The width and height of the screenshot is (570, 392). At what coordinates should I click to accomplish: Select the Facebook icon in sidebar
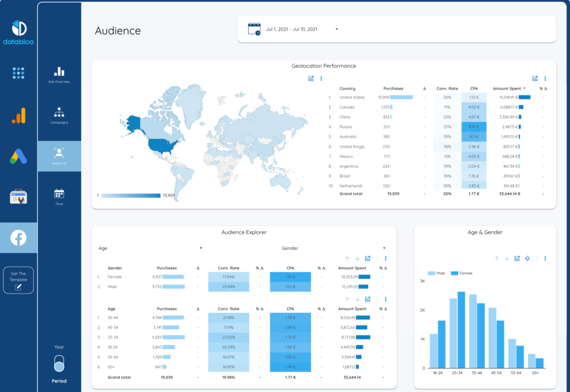(18, 238)
